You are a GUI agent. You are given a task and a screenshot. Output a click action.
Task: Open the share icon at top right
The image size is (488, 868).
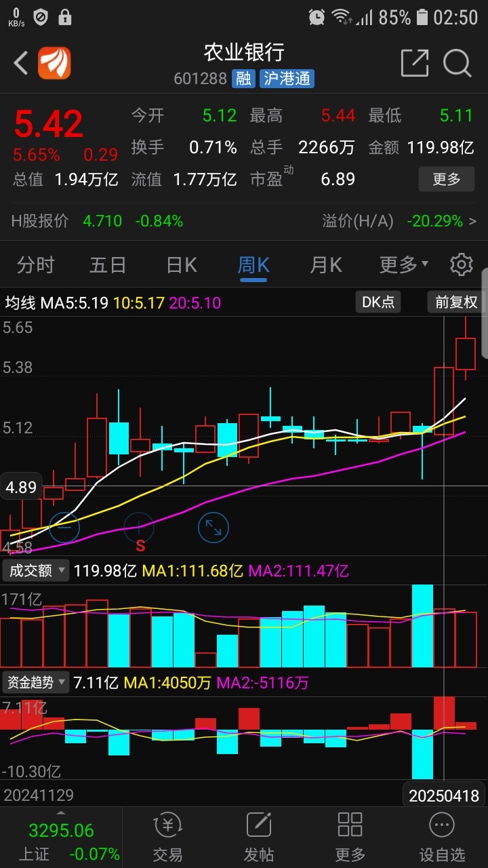[x=415, y=63]
